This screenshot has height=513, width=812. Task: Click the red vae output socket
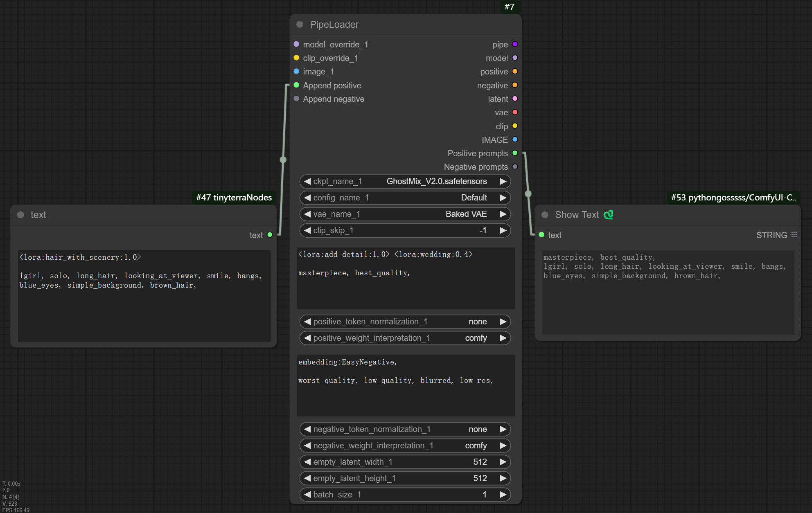click(515, 112)
